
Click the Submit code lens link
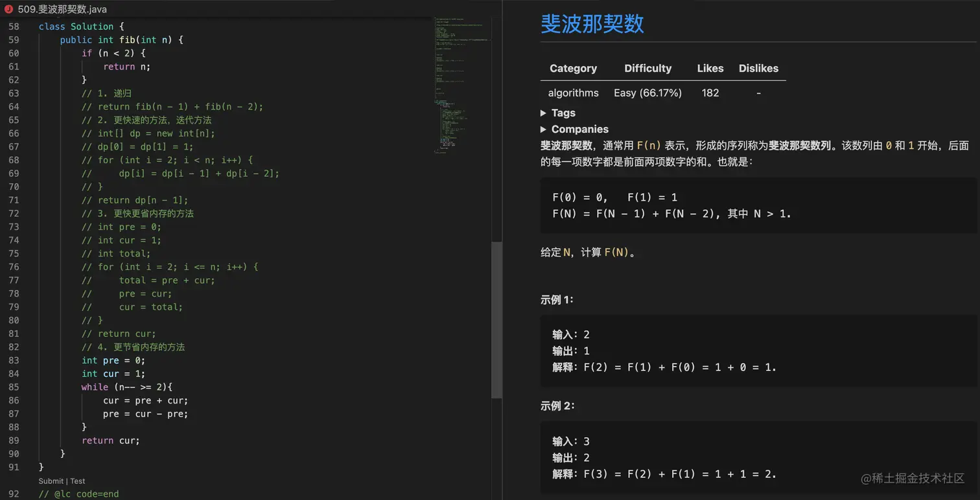coord(51,481)
